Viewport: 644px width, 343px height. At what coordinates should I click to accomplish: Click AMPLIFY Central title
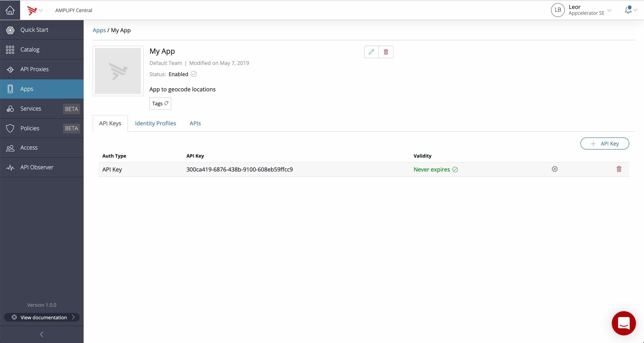(74, 10)
